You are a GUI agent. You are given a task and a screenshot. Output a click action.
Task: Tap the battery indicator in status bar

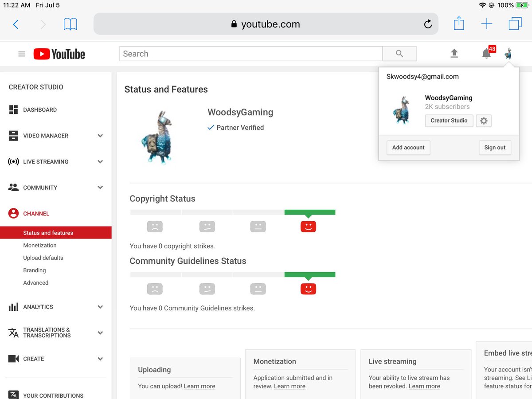pos(522,5)
